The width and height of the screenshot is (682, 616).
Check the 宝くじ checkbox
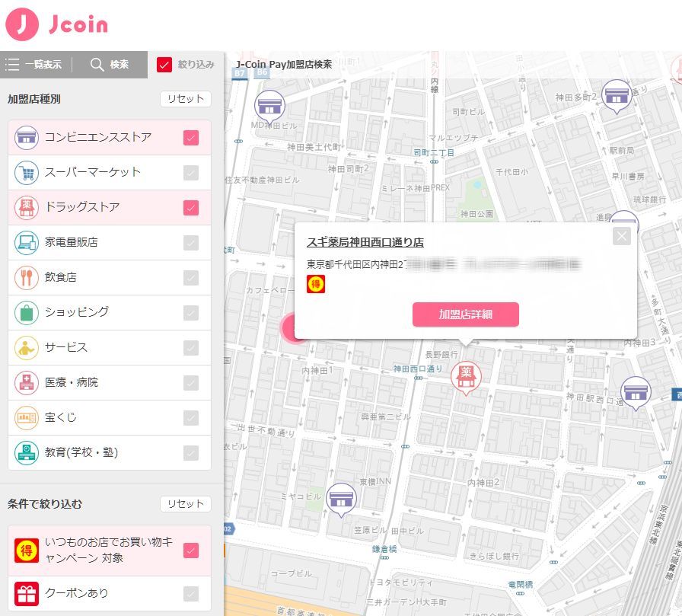pyautogui.click(x=191, y=417)
